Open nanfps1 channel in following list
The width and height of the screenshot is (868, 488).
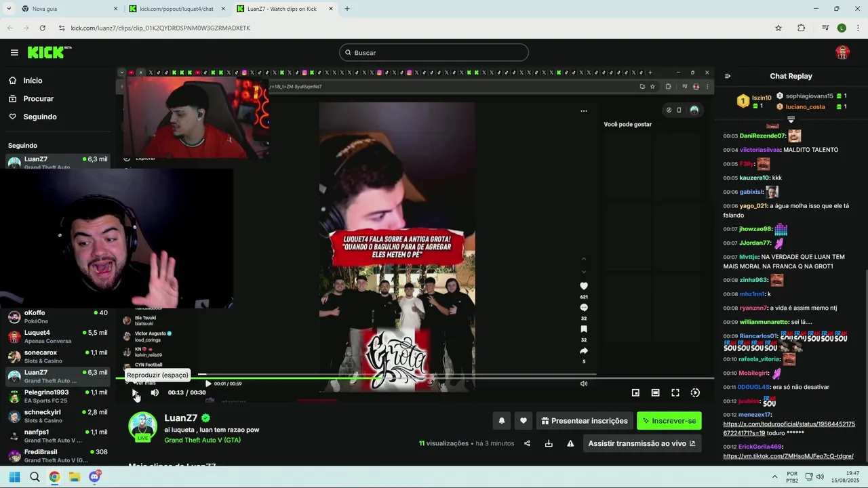[x=58, y=436]
